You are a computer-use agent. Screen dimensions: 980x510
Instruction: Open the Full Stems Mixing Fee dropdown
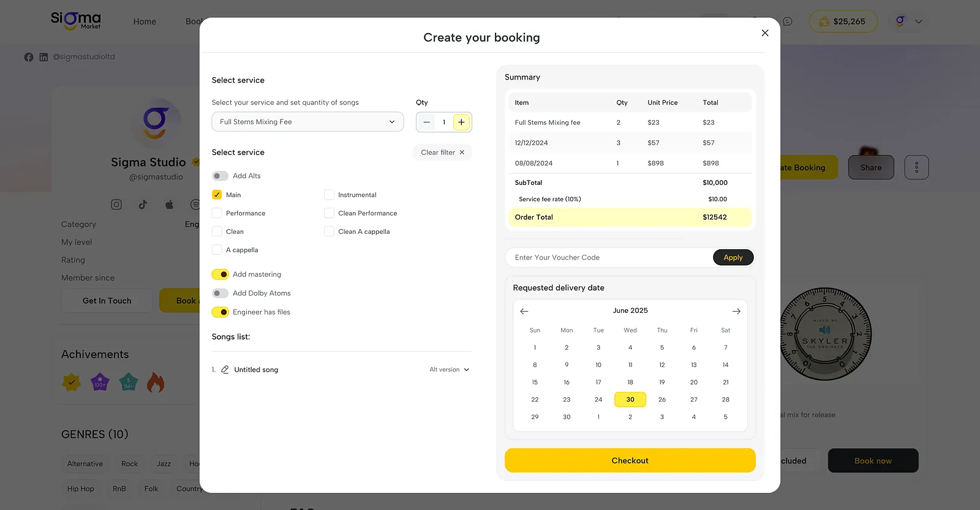(x=307, y=122)
